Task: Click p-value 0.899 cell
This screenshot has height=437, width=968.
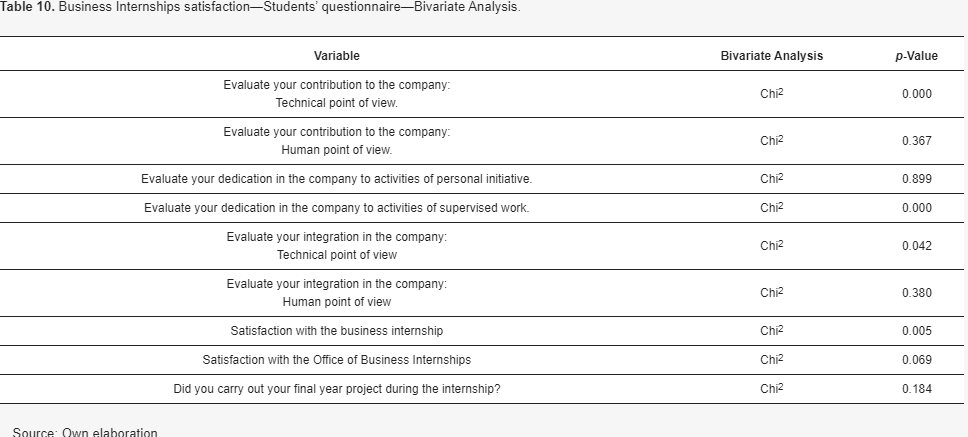Action: [x=917, y=179]
